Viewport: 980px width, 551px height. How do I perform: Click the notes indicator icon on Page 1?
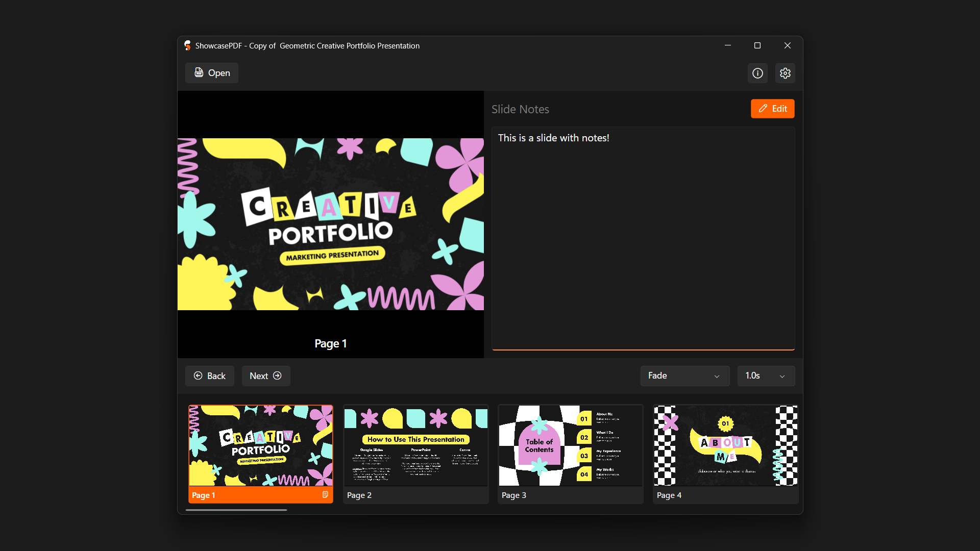point(325,495)
